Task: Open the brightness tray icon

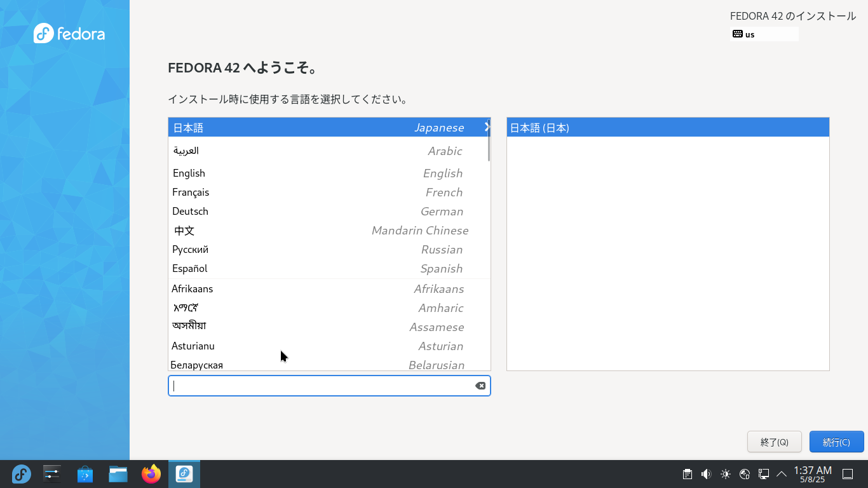Action: [x=726, y=474]
